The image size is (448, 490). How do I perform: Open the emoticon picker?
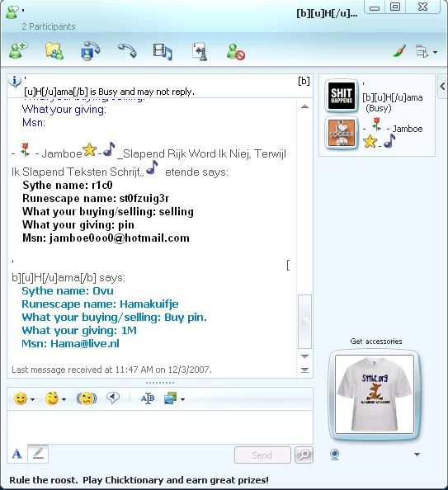(x=21, y=398)
